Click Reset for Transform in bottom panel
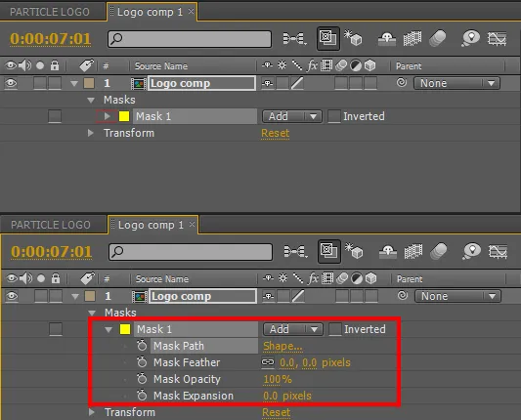 coord(276,412)
